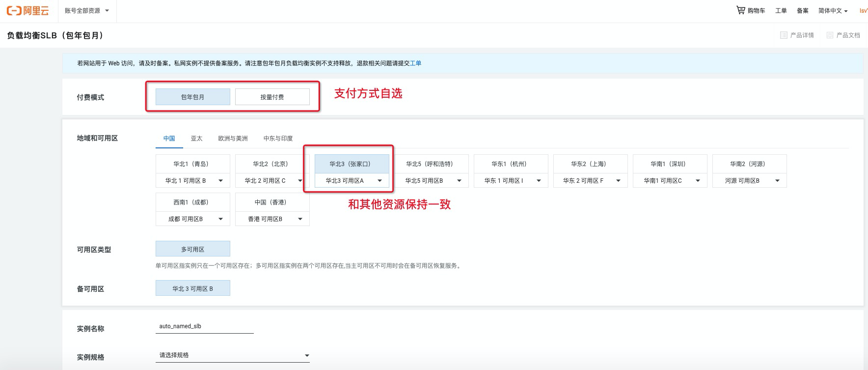Select region 中国（香港）
Viewport: 868px width, 370px height.
pos(272,202)
